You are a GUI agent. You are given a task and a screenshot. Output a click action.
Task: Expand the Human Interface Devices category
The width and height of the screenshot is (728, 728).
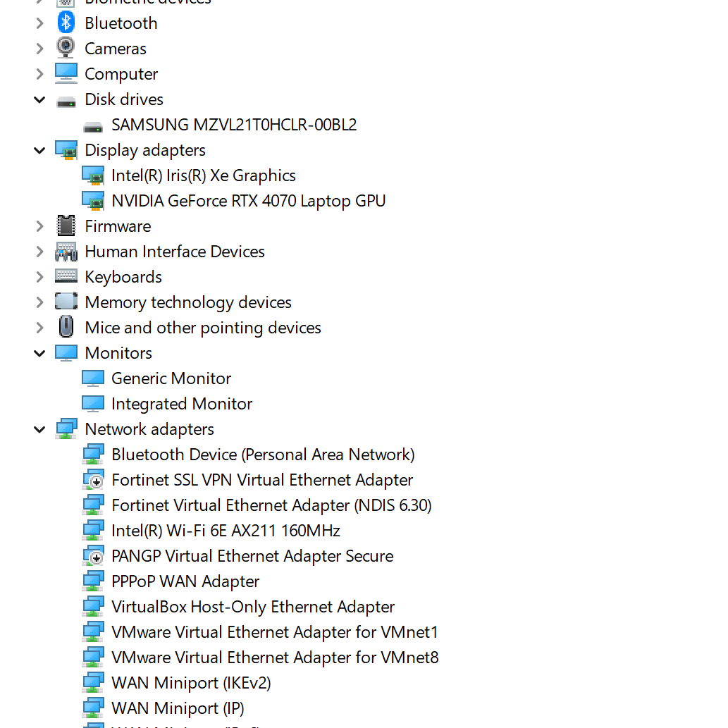(x=40, y=252)
